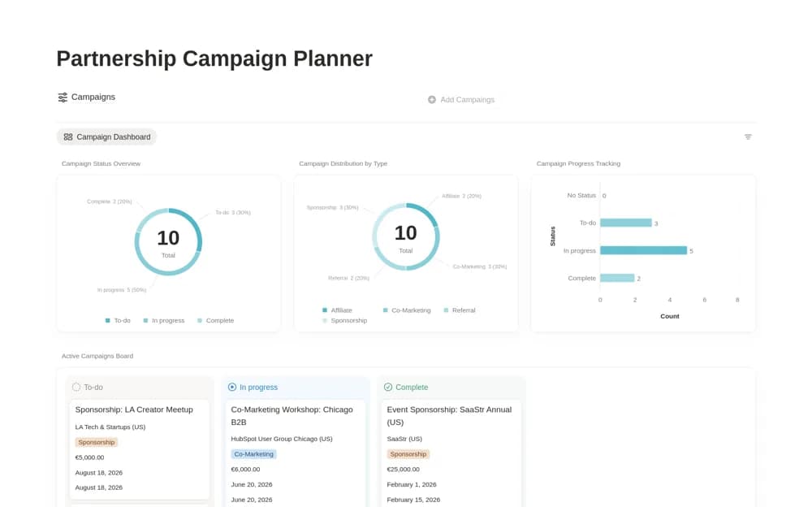Open the dashboard filter icon
Screen dimensions: 812x507
[748, 136]
